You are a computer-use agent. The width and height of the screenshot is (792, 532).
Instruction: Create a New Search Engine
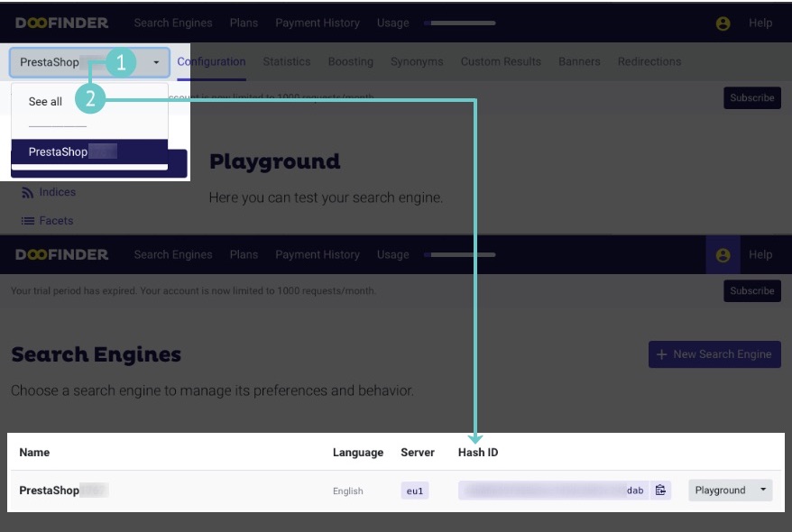pos(714,354)
